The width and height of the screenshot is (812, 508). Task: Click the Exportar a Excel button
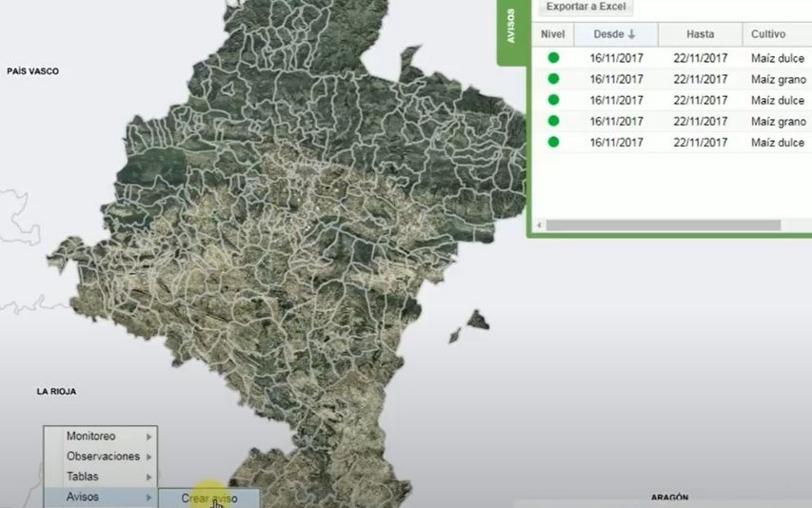pos(584,7)
